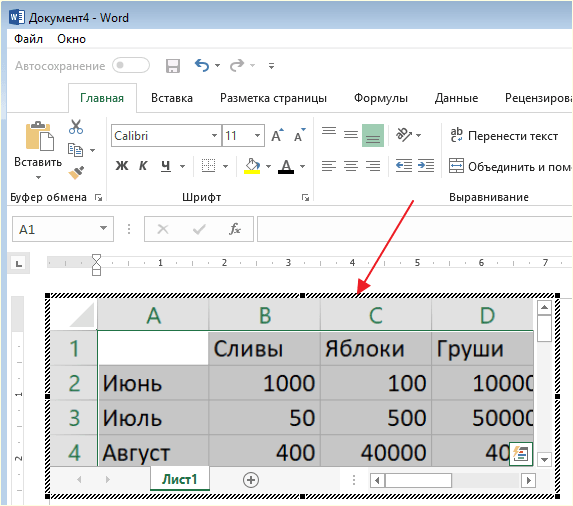Open underline style dropdown arrow

click(x=182, y=167)
